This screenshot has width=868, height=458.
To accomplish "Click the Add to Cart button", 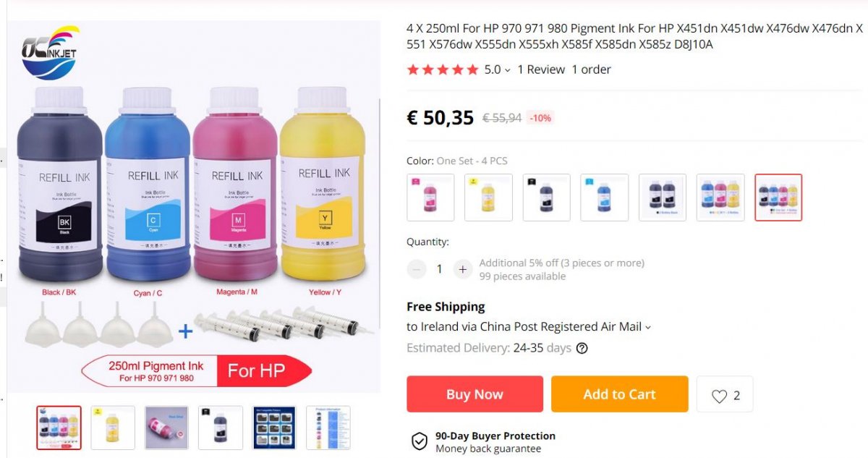I will pos(619,394).
